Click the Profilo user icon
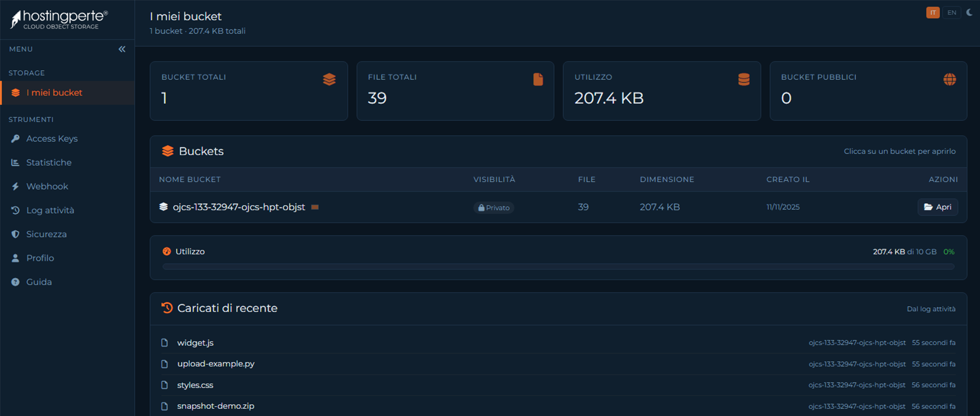 click(15, 258)
